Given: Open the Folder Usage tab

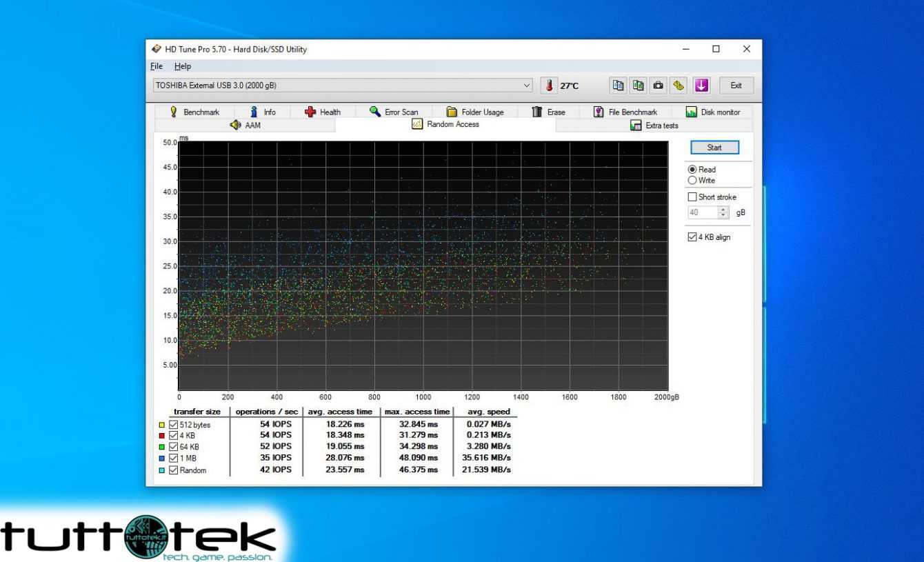Looking at the screenshot, I should (x=475, y=112).
